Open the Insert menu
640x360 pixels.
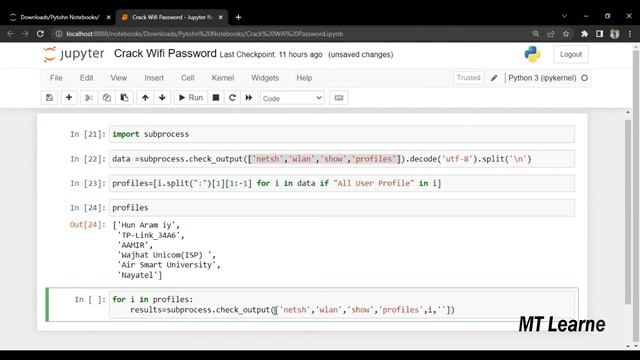[x=154, y=78]
